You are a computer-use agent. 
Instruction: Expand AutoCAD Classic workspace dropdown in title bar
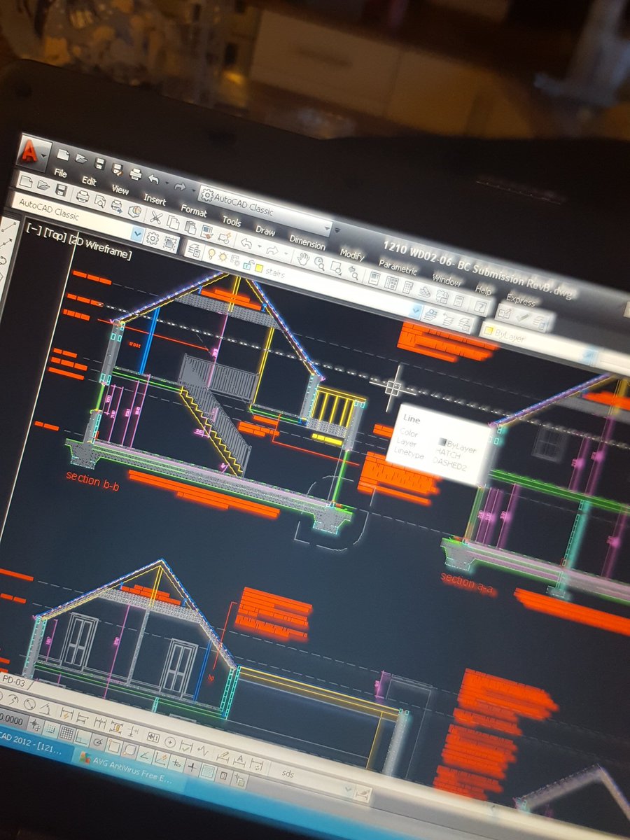pyautogui.click(x=327, y=227)
